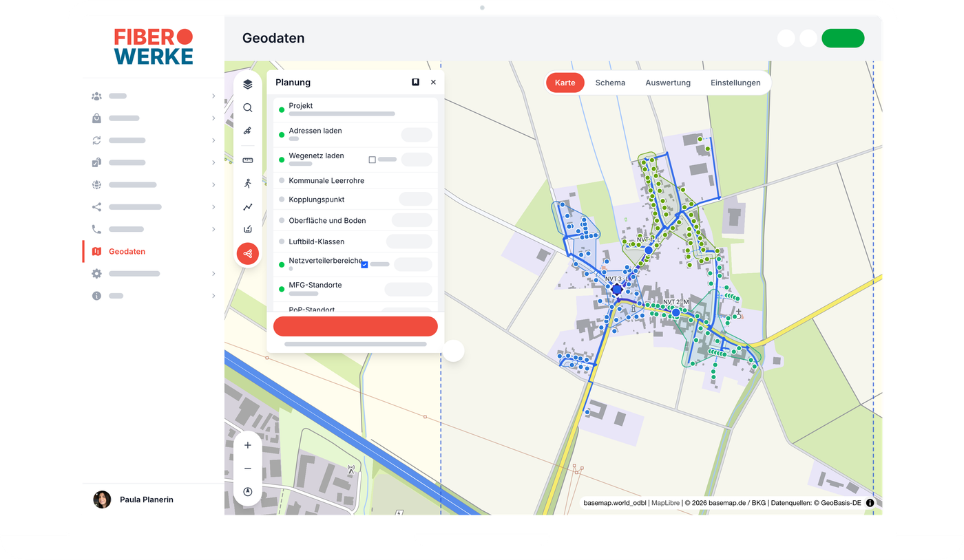Screen dimensions: 964x560
Task: Select the walking person tool
Action: (x=248, y=184)
